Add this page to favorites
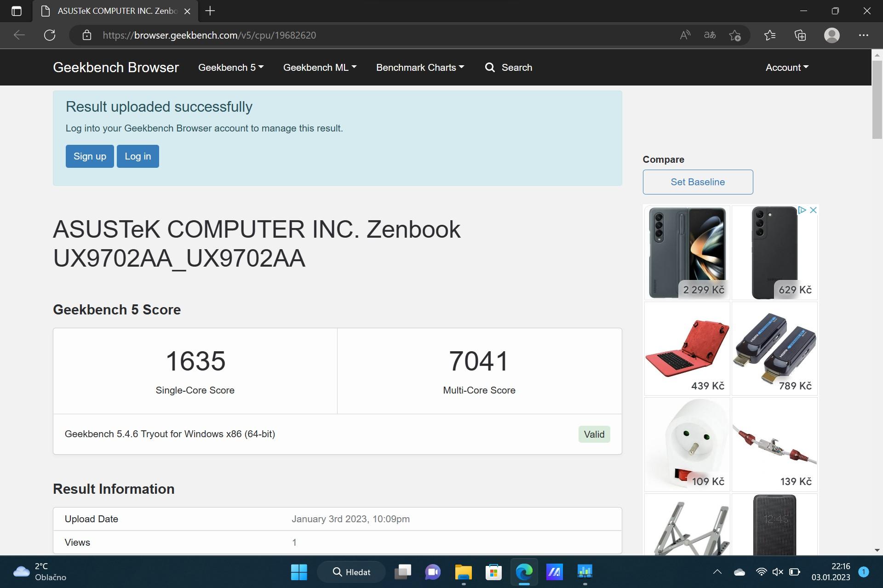 click(735, 35)
